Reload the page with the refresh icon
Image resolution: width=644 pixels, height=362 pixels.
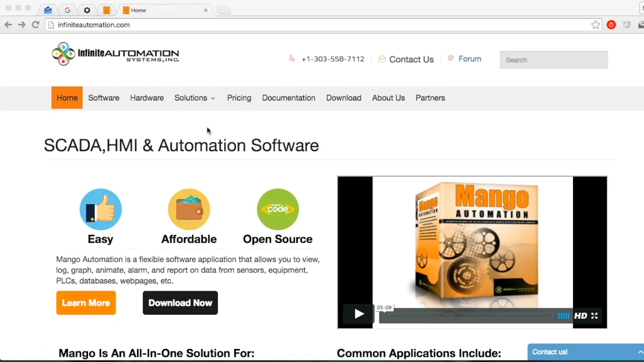click(36, 25)
